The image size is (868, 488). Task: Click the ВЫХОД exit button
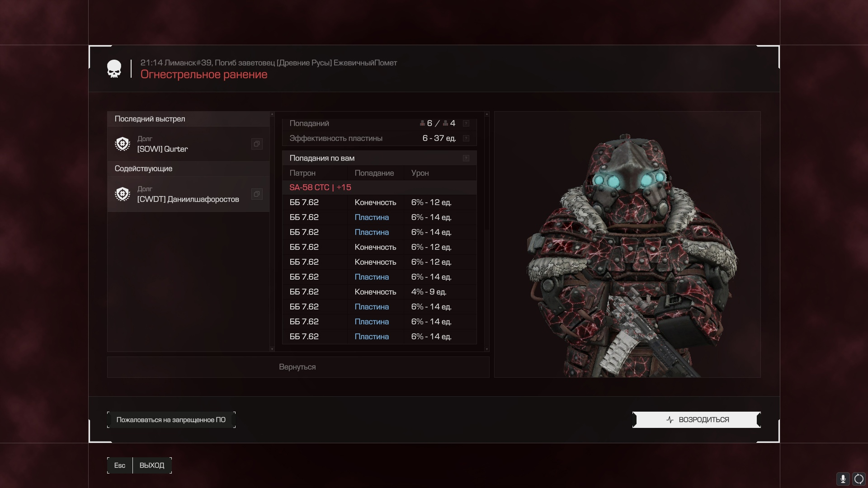click(152, 465)
